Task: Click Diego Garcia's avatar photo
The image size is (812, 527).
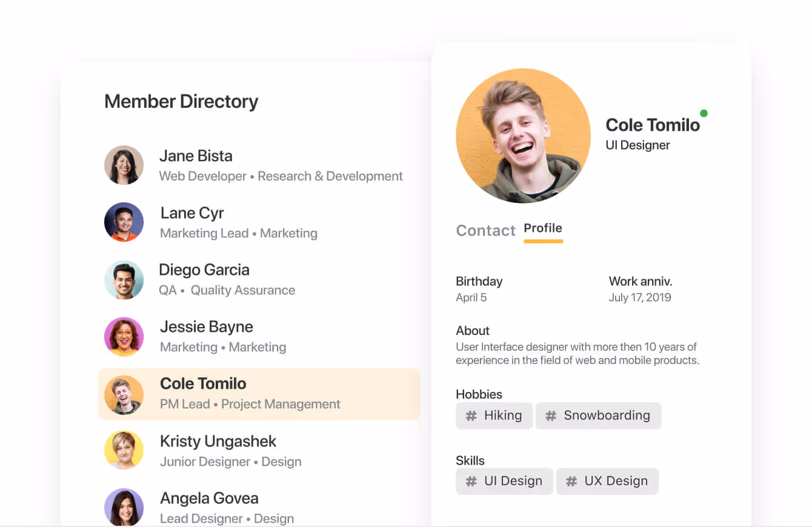Action: tap(124, 279)
